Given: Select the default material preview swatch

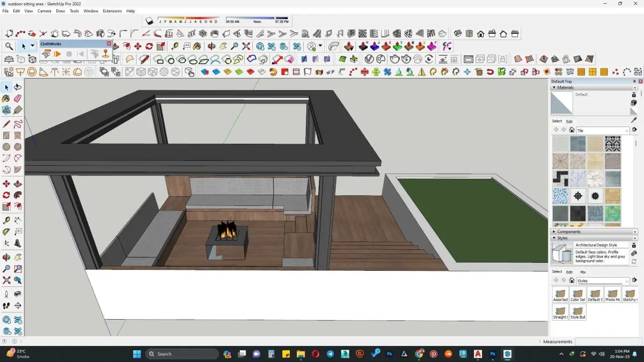Looking at the screenshot, I should tap(562, 103).
